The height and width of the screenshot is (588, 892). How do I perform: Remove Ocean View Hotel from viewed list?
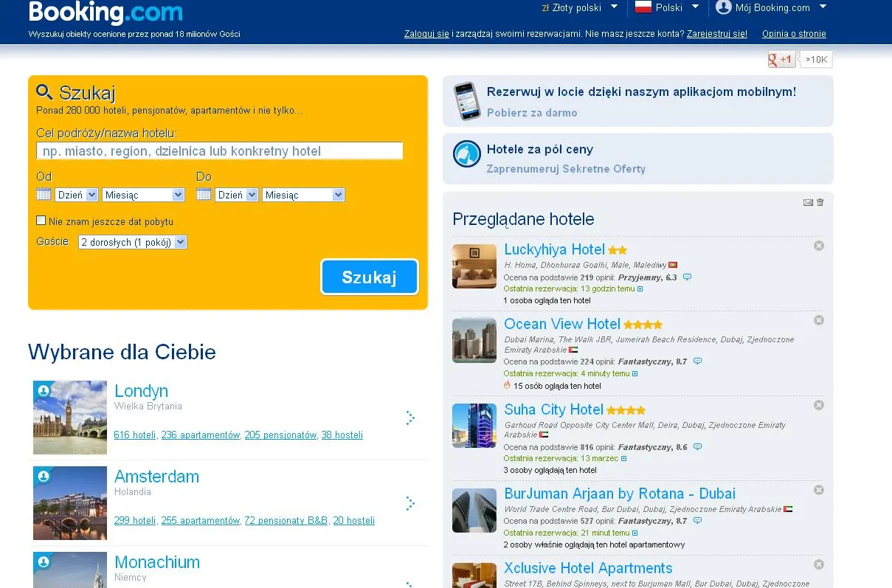818,320
